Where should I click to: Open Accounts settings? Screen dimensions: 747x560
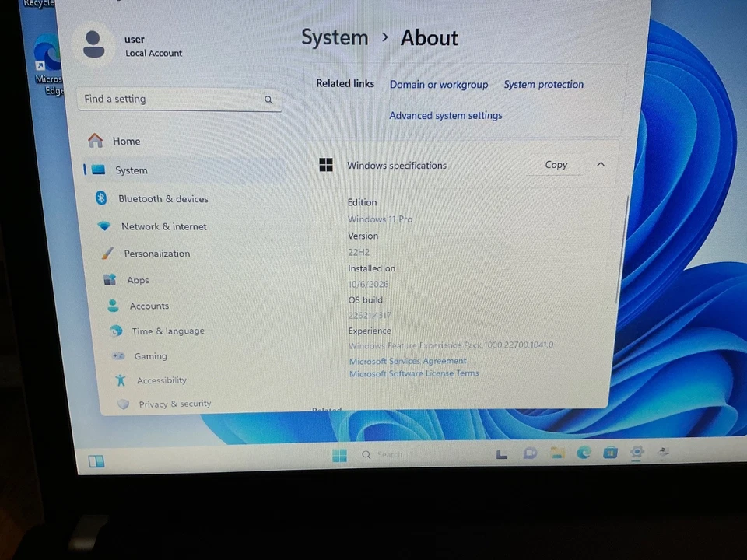(x=149, y=306)
